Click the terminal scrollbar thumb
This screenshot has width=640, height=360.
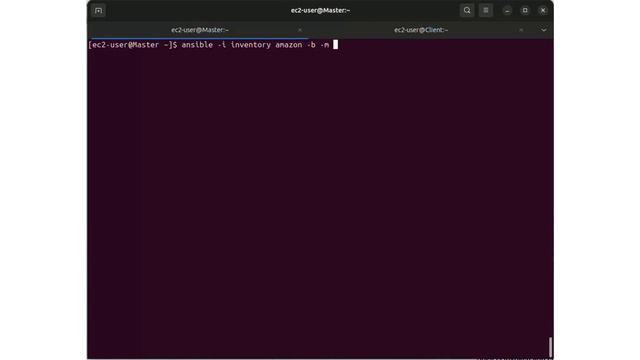551,347
